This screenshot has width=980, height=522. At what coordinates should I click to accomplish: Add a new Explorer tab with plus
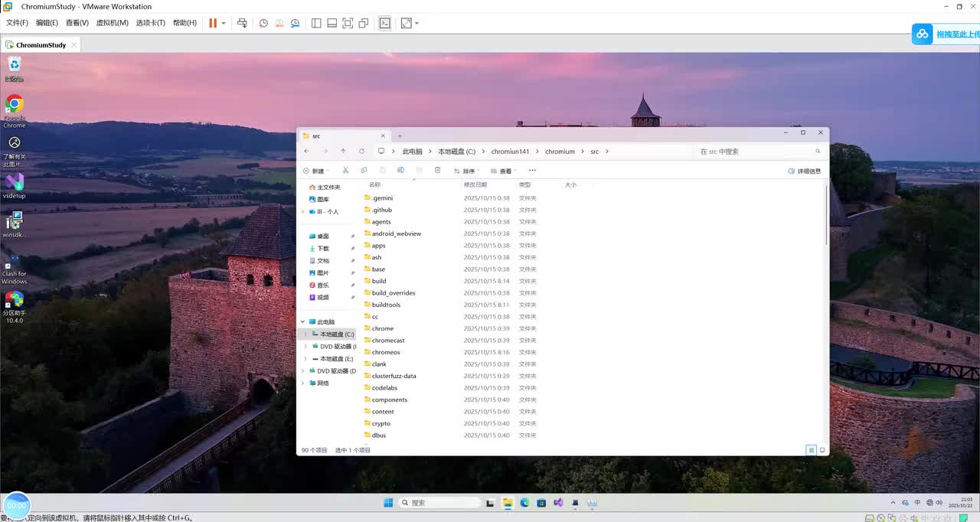click(x=400, y=136)
